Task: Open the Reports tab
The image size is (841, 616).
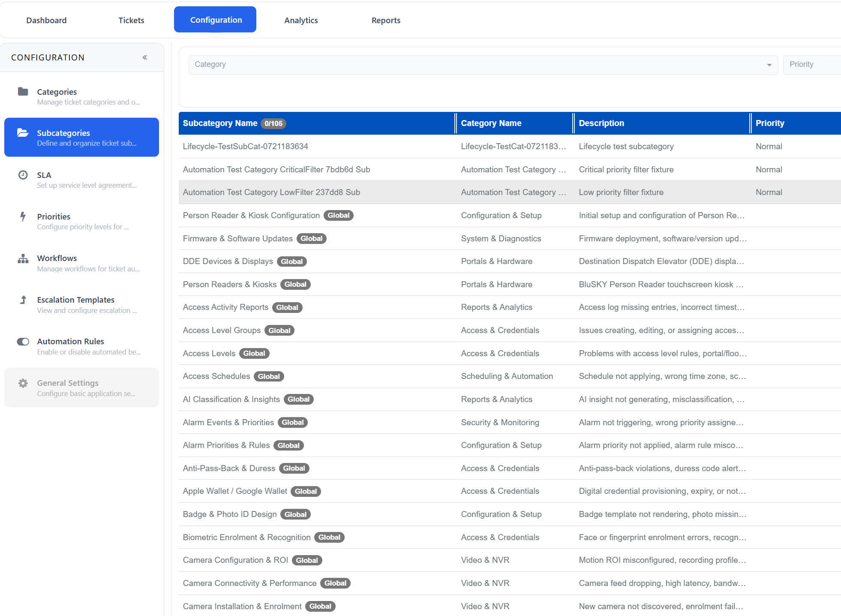Action: [x=386, y=20]
